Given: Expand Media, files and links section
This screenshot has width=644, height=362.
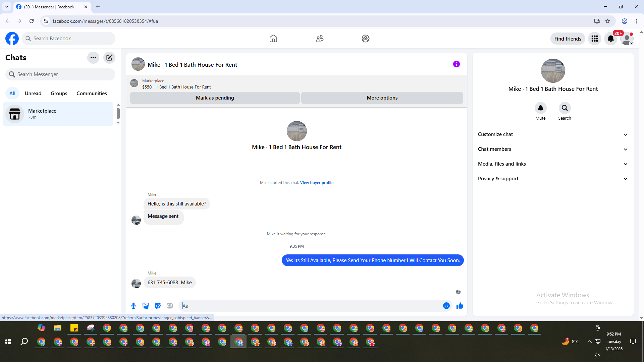Looking at the screenshot, I should pyautogui.click(x=552, y=164).
